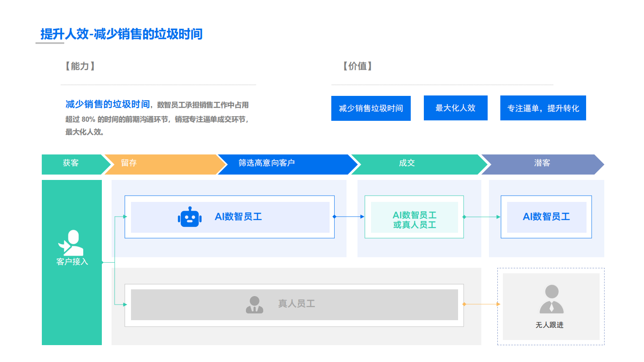The width and height of the screenshot is (644, 362).
Task: Toggle the 客户接入 green panel
Action: click(x=71, y=263)
